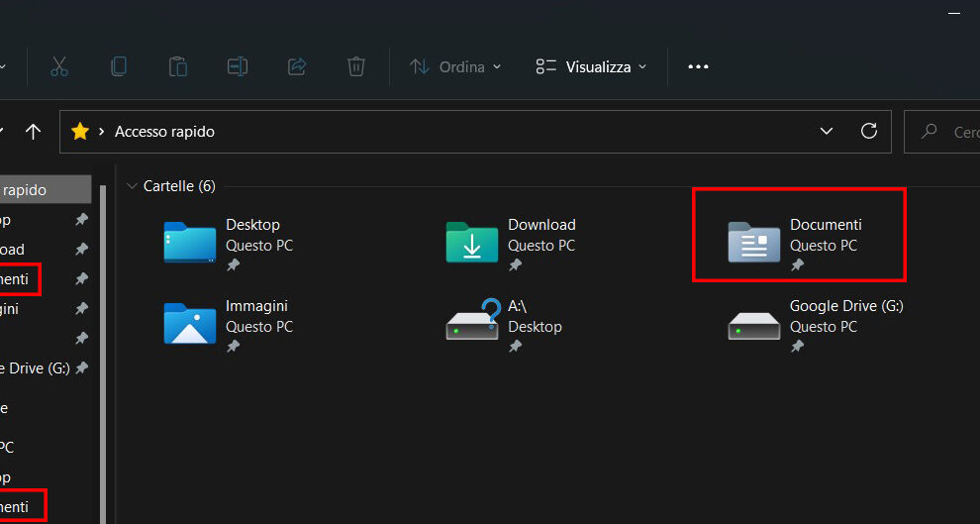980x524 pixels.
Task: Click the search box magnifier field
Action: tap(941, 132)
